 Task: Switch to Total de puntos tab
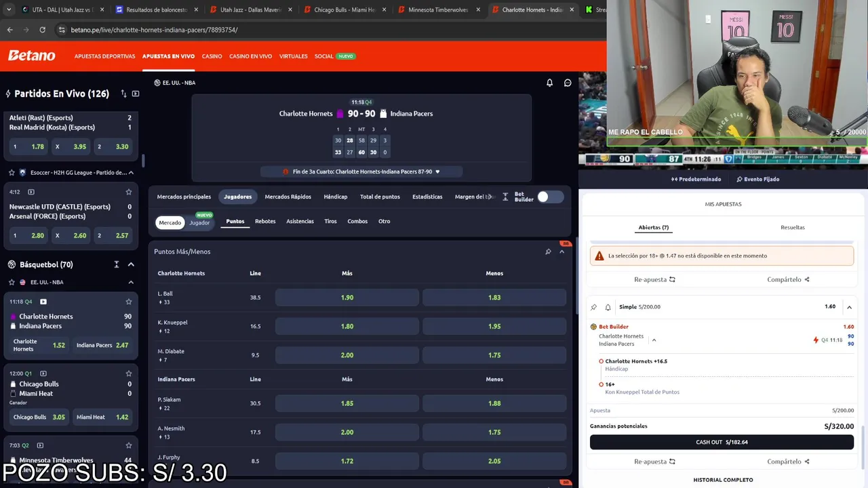380,197
